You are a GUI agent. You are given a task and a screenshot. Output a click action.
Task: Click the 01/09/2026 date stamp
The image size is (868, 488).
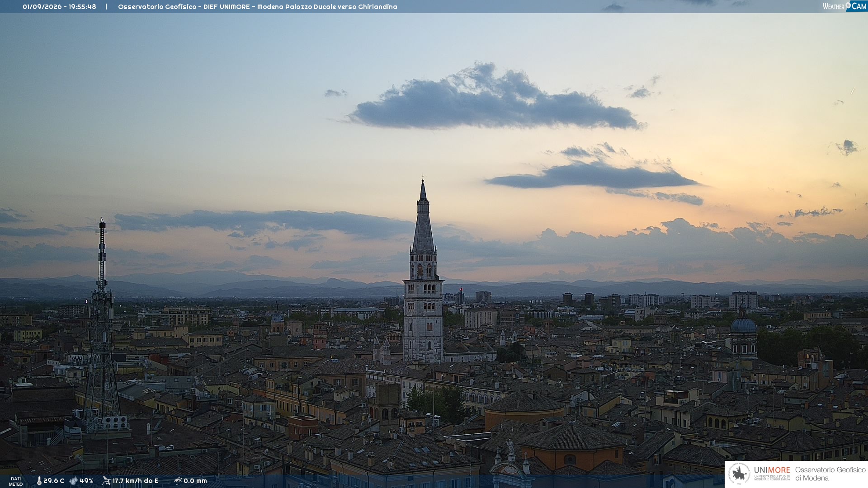coord(42,7)
